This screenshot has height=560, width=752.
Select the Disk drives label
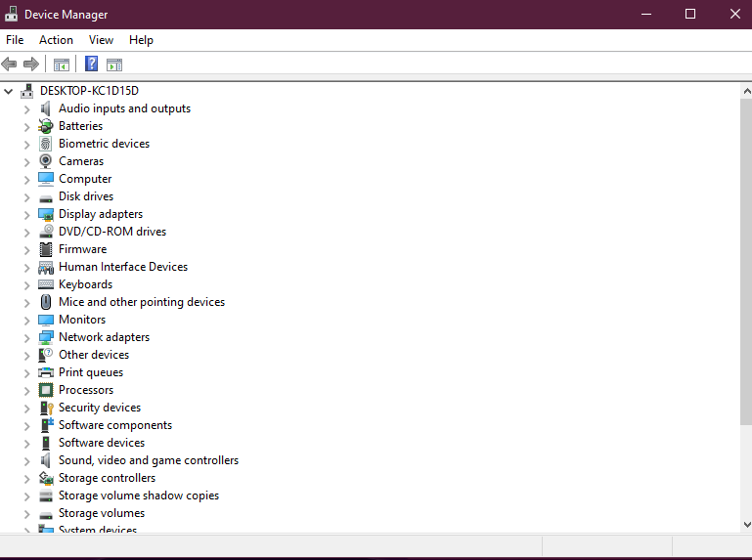[x=86, y=196]
